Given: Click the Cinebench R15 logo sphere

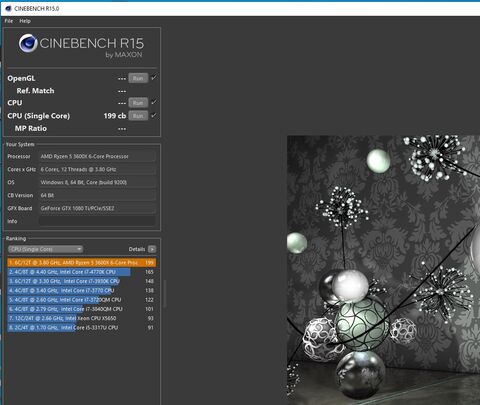Looking at the screenshot, I should pos(28,43).
